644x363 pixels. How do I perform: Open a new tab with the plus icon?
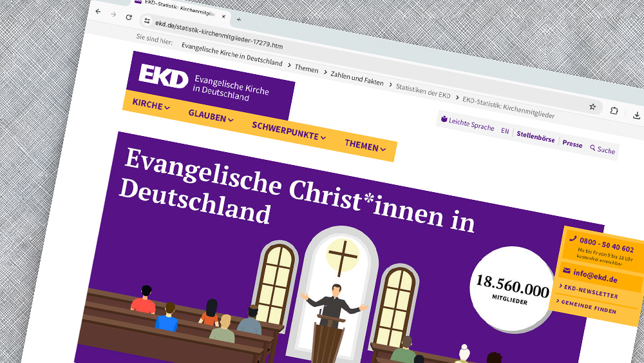tap(239, 19)
